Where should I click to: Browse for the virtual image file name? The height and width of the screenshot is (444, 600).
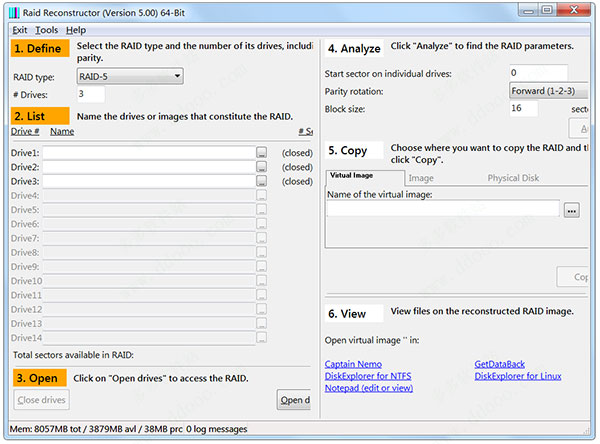point(572,210)
